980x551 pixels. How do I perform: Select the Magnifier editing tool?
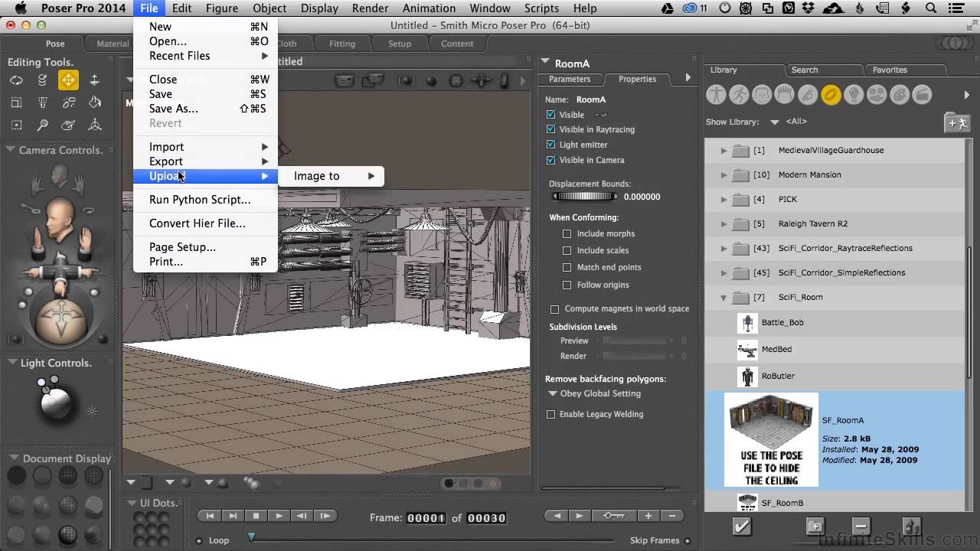click(42, 125)
